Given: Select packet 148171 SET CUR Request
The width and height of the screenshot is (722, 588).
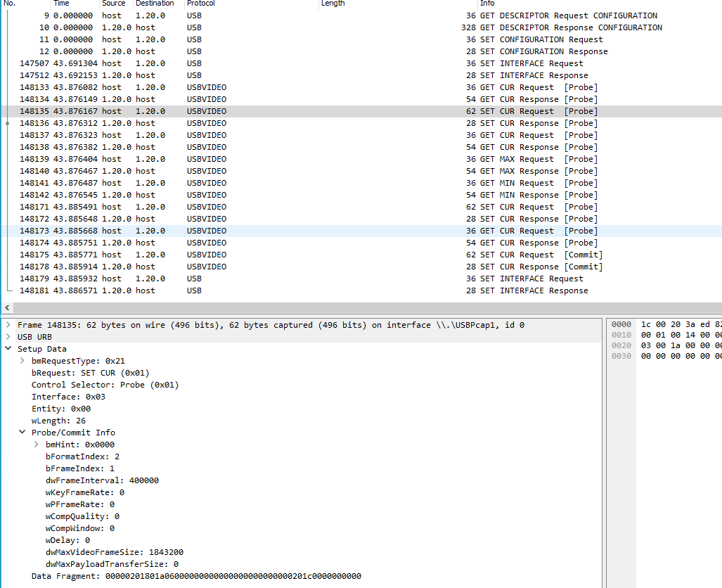Looking at the screenshot, I should point(361,207).
